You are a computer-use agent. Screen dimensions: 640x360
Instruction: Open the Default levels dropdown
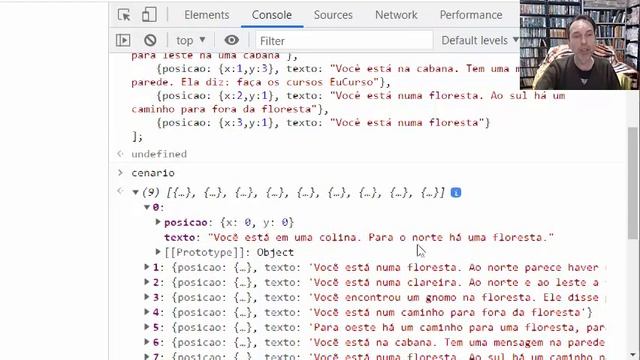coord(480,40)
